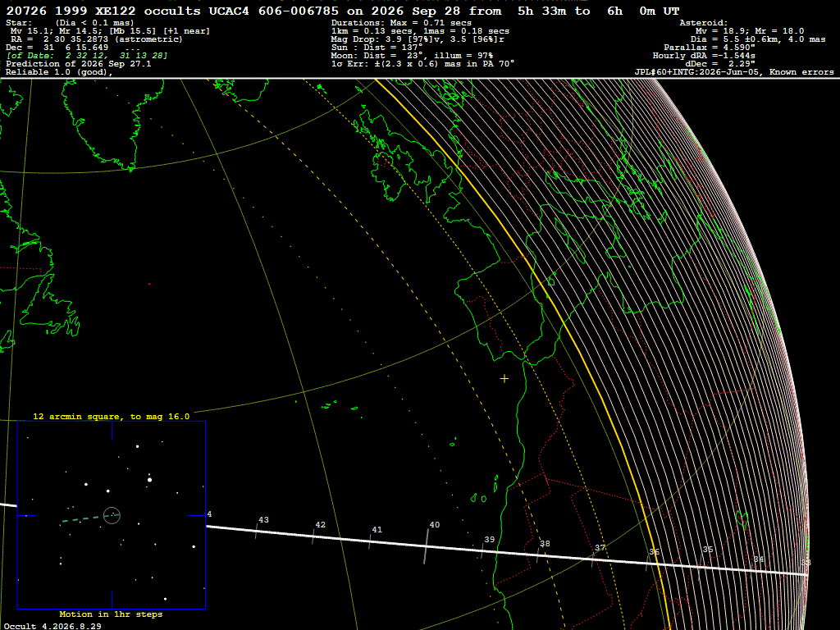Click the 'Motion in 1hr steps' caption
Screen dimensions: 840x630
111,614
